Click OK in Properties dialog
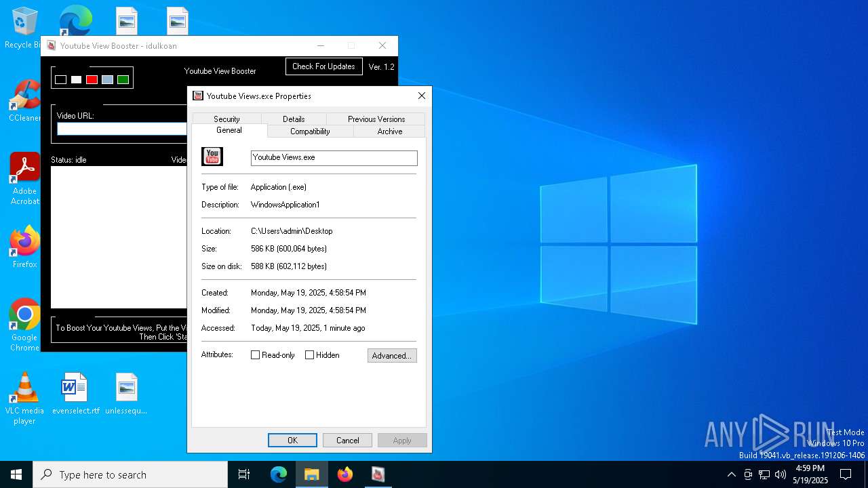 click(292, 440)
